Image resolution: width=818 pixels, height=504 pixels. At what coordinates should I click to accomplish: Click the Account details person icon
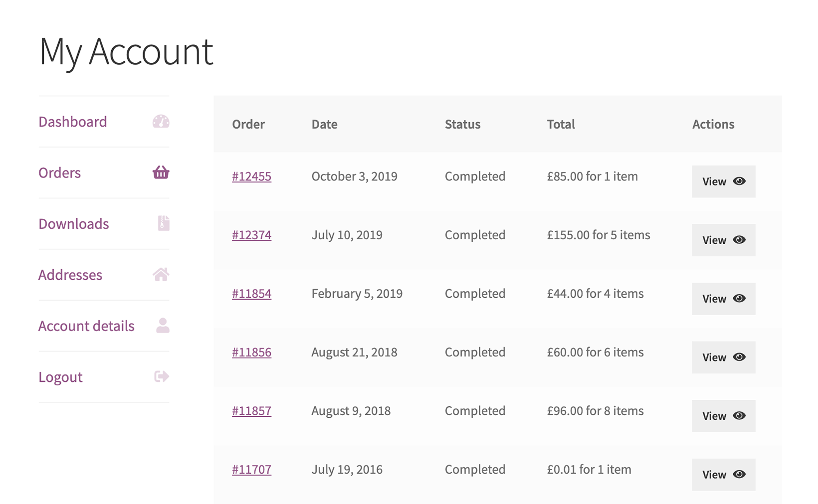(x=163, y=326)
